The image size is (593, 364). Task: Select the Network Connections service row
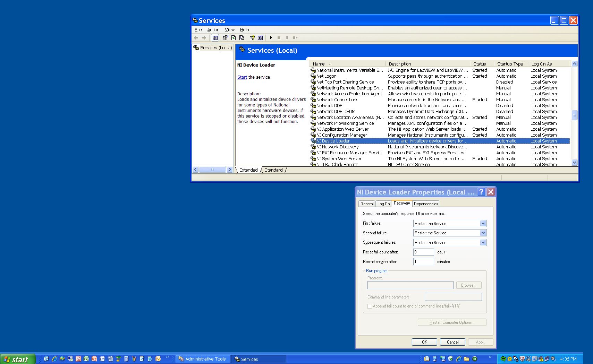pos(440,100)
